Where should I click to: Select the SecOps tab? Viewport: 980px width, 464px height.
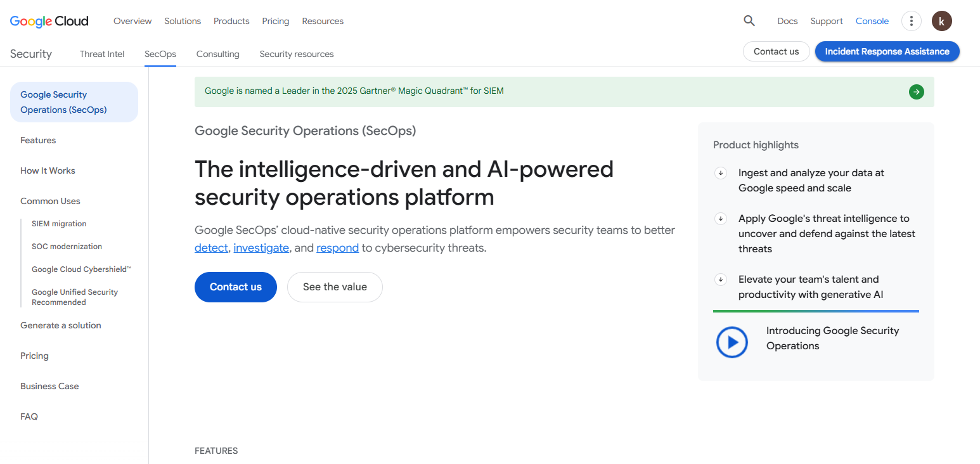pyautogui.click(x=160, y=54)
